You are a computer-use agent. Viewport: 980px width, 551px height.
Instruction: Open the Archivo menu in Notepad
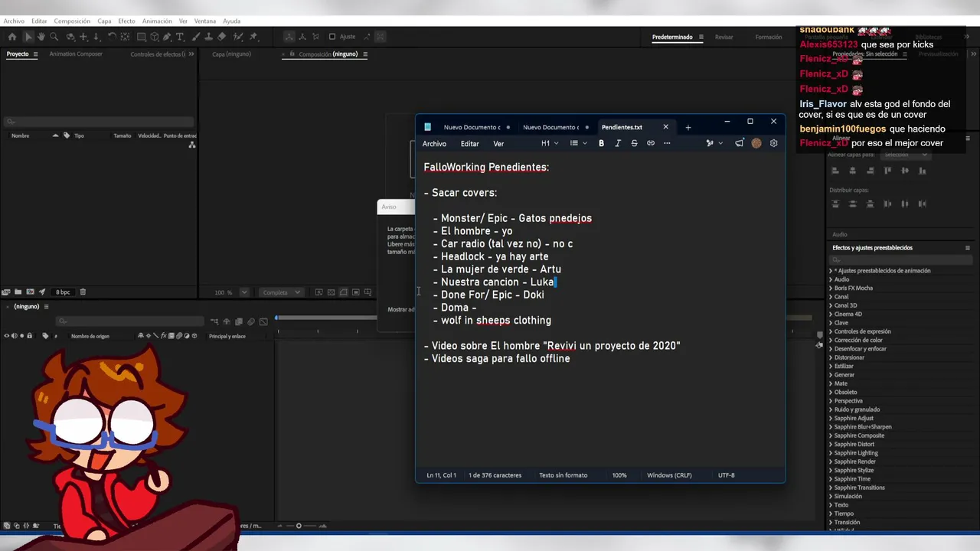[x=434, y=144]
